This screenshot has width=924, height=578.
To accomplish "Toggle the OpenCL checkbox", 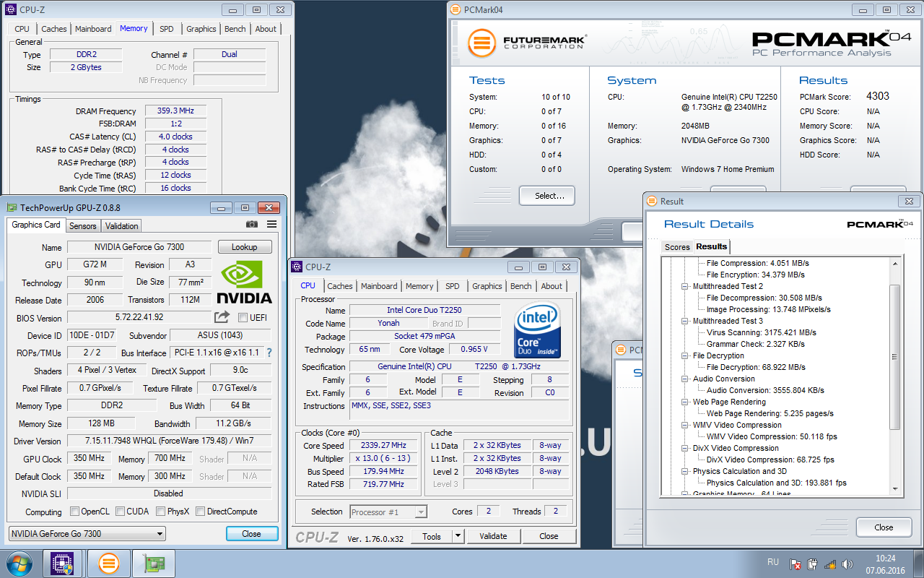I will 74,512.
